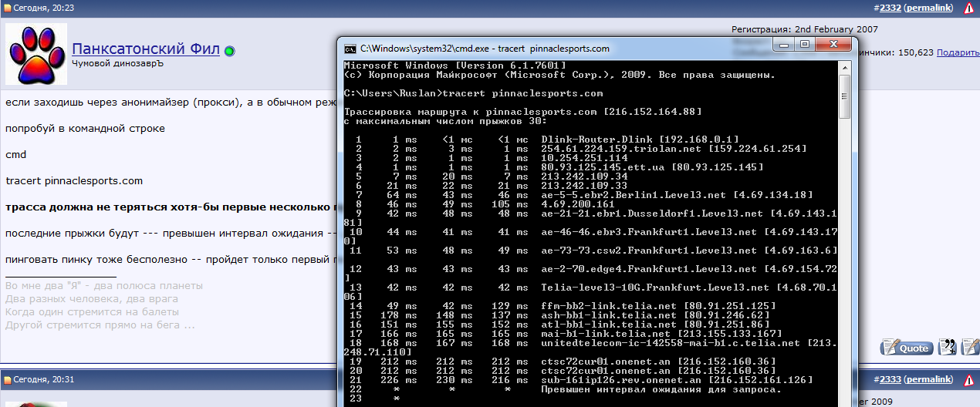Viewport: 980px width, 407px height.
Task: Open the Панксатонский Фил user profile link
Action: (146, 49)
